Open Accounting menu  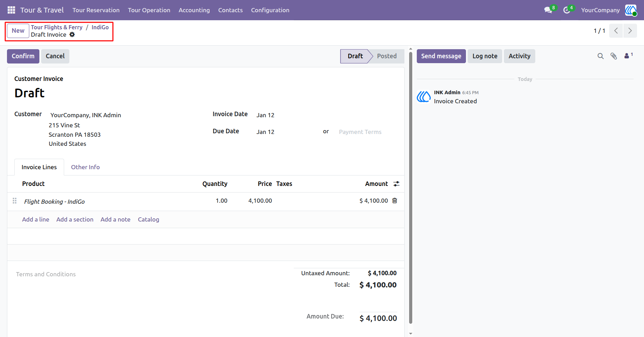[194, 10]
